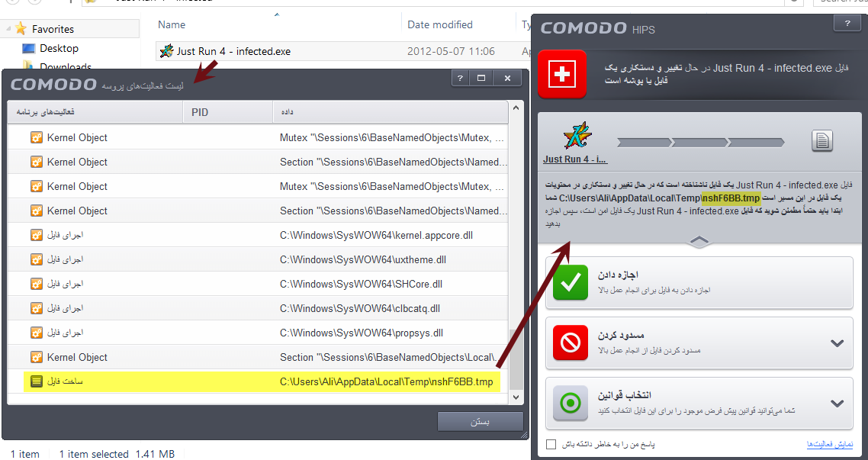Image resolution: width=868 pixels, height=460 pixels.
Task: Click the "1 item selected 1.41 MB" status text
Action: [x=117, y=454]
